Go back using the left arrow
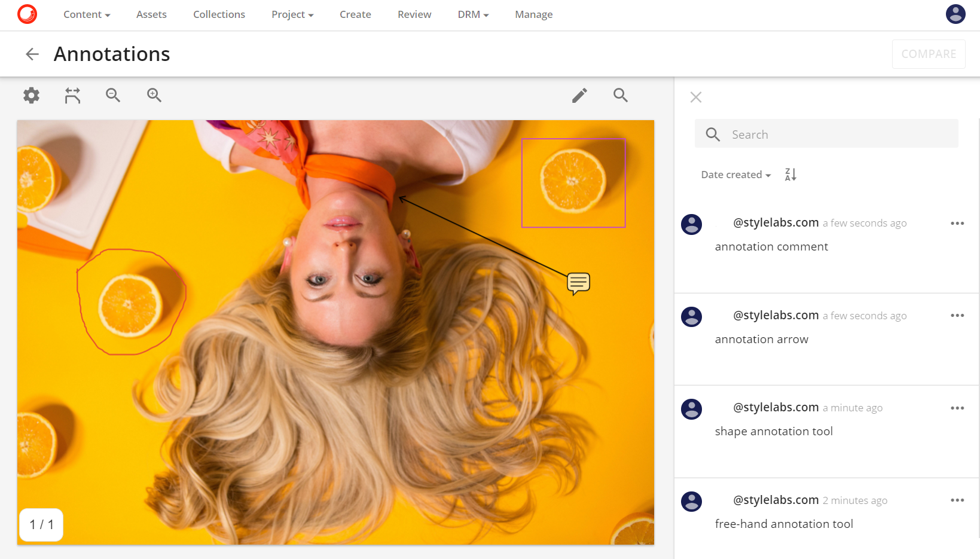This screenshot has height=559, width=980. pos(32,54)
